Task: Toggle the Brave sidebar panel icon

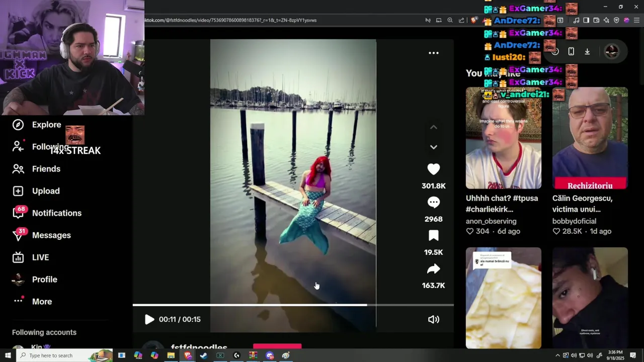Action: 586,20
